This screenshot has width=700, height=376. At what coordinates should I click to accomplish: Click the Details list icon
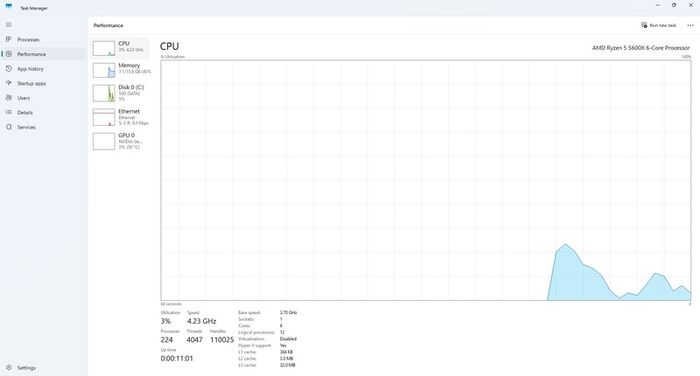click(8, 113)
